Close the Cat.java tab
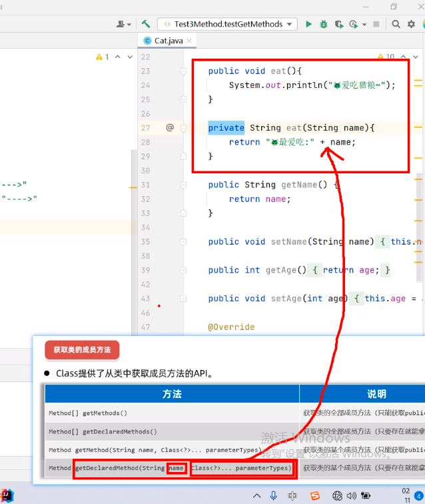 189,41
